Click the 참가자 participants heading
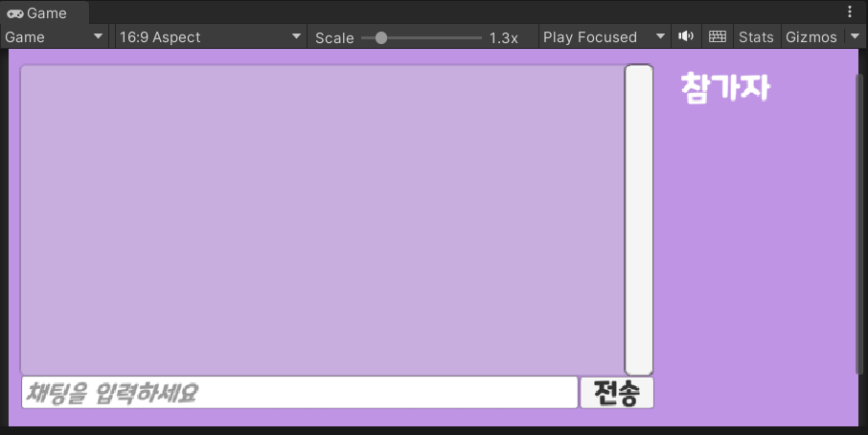This screenshot has width=868, height=435. tap(725, 88)
